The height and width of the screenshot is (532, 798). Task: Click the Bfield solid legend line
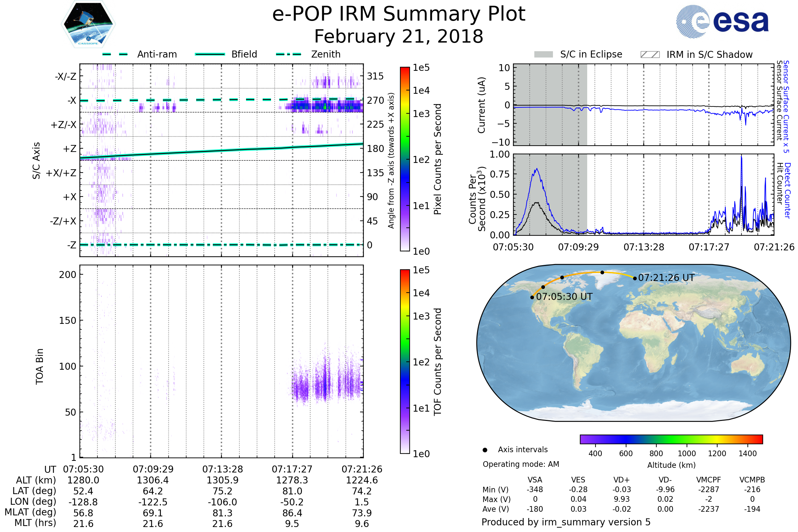coord(210,54)
